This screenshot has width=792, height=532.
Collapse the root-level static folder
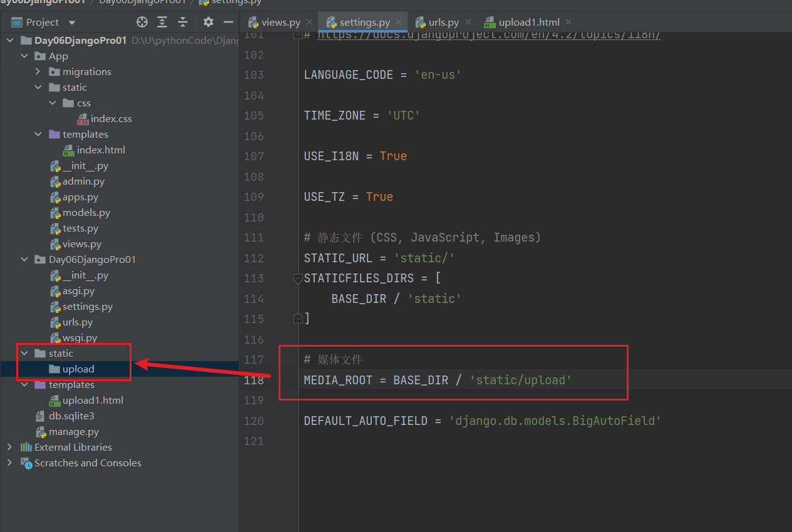24,354
